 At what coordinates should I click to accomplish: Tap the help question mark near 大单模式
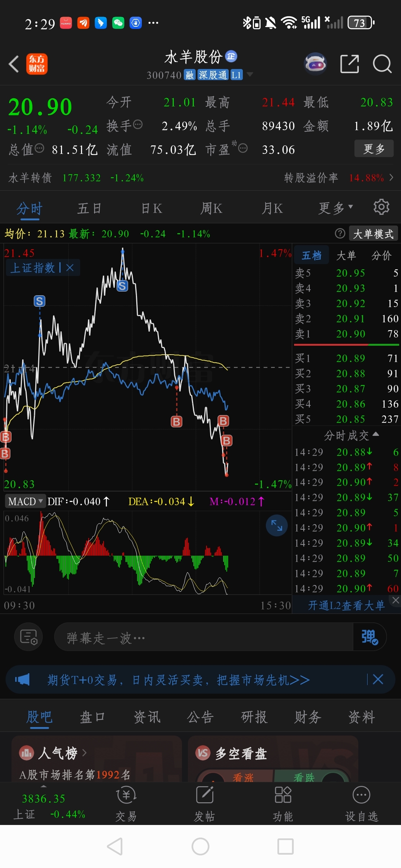coord(340,233)
